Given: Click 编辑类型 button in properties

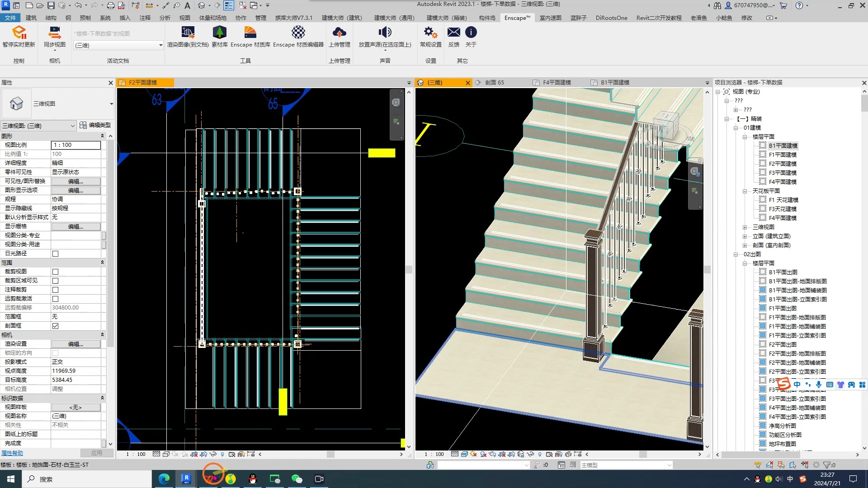Looking at the screenshot, I should pyautogui.click(x=95, y=125).
